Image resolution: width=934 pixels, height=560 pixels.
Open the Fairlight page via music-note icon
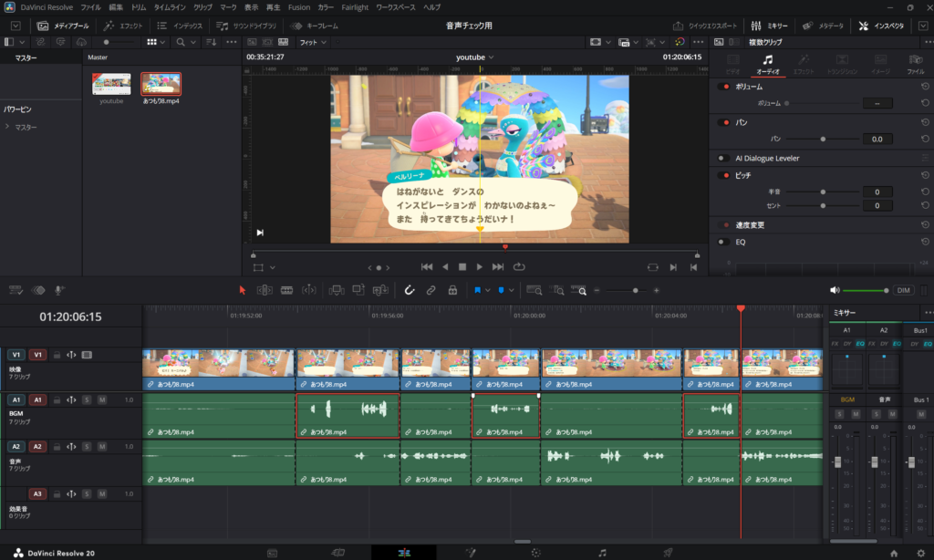(x=602, y=553)
